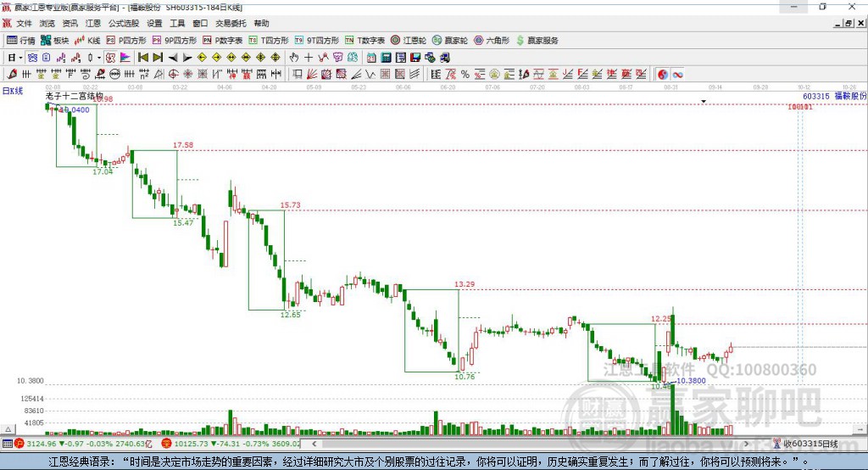Click the first yellow diamond left-arrow icon
The image size is (868, 470).
202,58
